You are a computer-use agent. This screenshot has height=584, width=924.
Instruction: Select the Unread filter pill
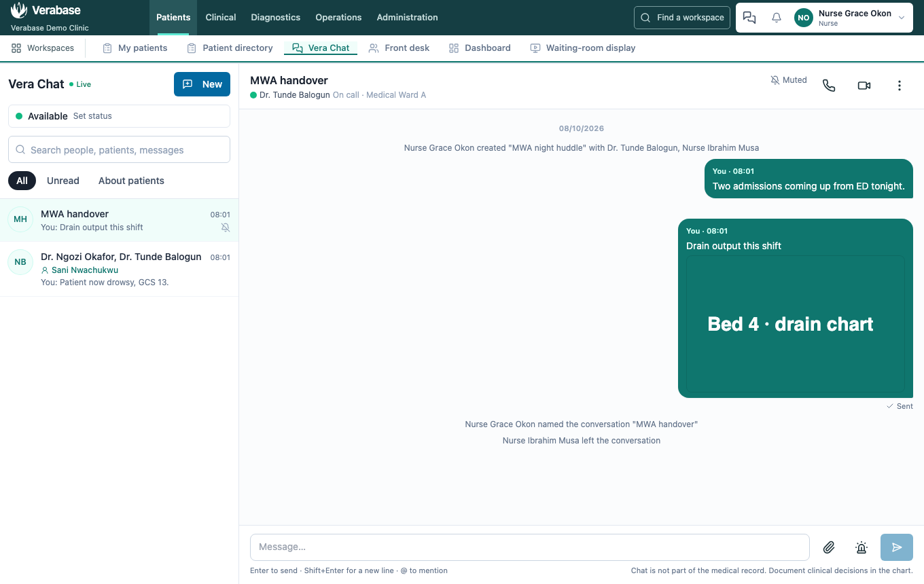pyautogui.click(x=63, y=181)
